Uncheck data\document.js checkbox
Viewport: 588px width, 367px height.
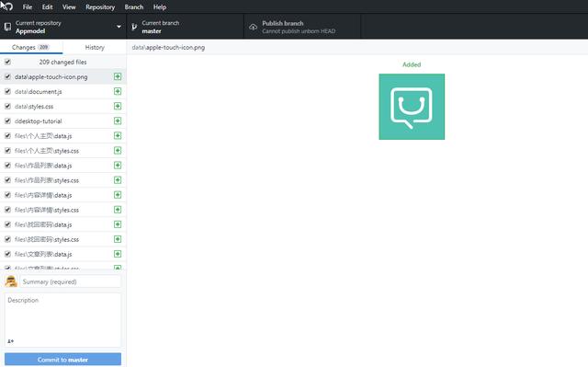[7, 91]
